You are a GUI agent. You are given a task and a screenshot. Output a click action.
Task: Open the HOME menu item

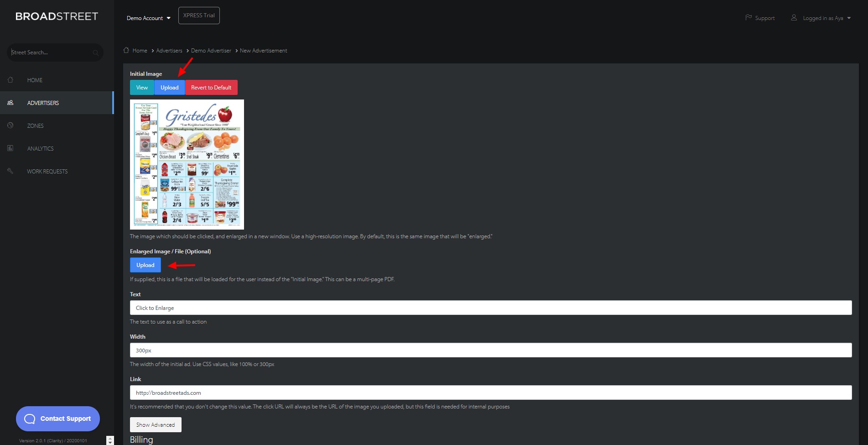coord(57,80)
